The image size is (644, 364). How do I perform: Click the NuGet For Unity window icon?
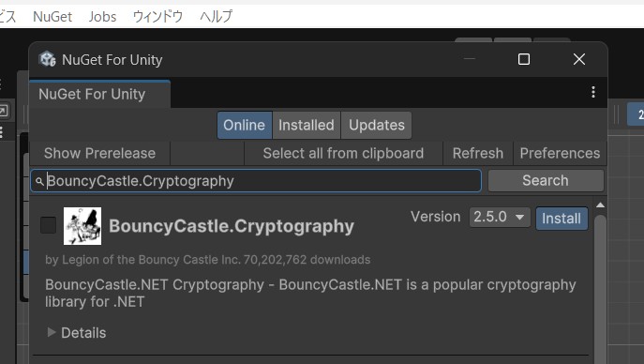[x=47, y=59]
